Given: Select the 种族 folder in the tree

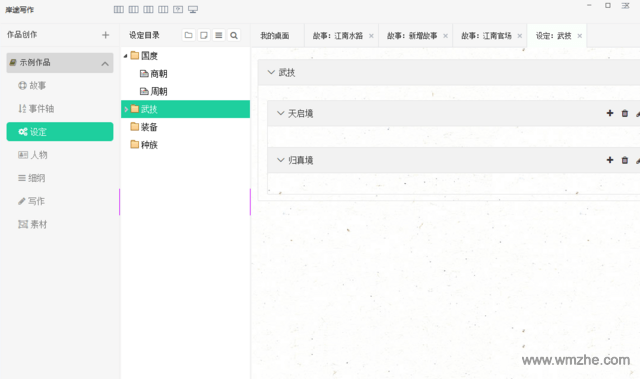Looking at the screenshot, I should (144, 145).
